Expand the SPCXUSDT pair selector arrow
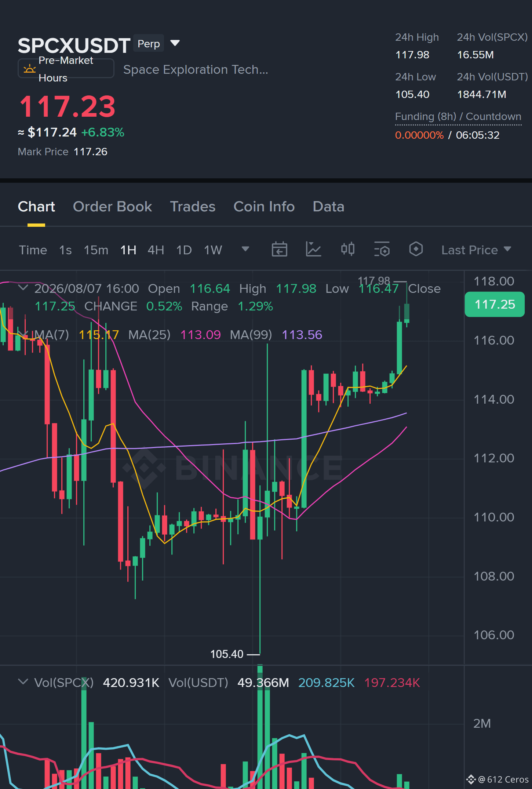Viewport: 532px width, 789px height. [x=175, y=43]
